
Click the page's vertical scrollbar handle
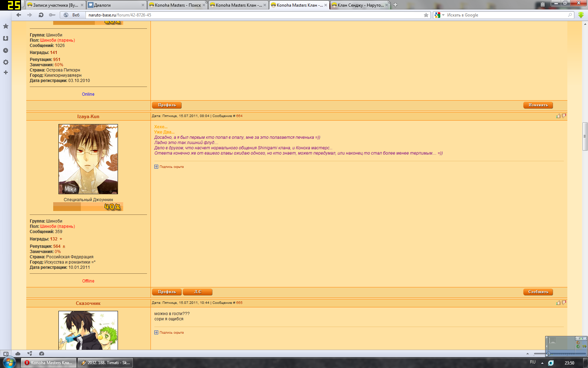tap(585, 137)
